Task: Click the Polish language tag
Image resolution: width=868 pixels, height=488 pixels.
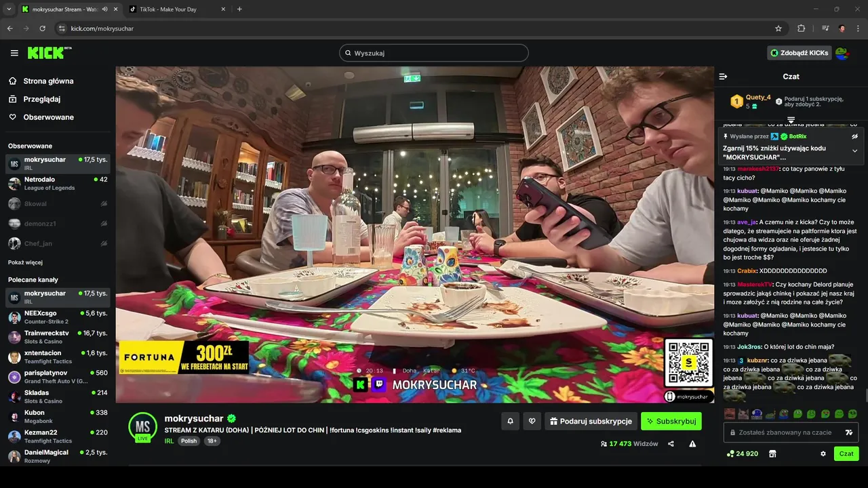Action: point(189,441)
